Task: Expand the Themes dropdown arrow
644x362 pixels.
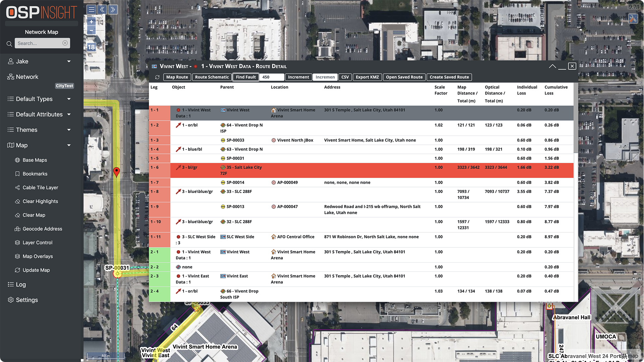Action: tap(69, 130)
